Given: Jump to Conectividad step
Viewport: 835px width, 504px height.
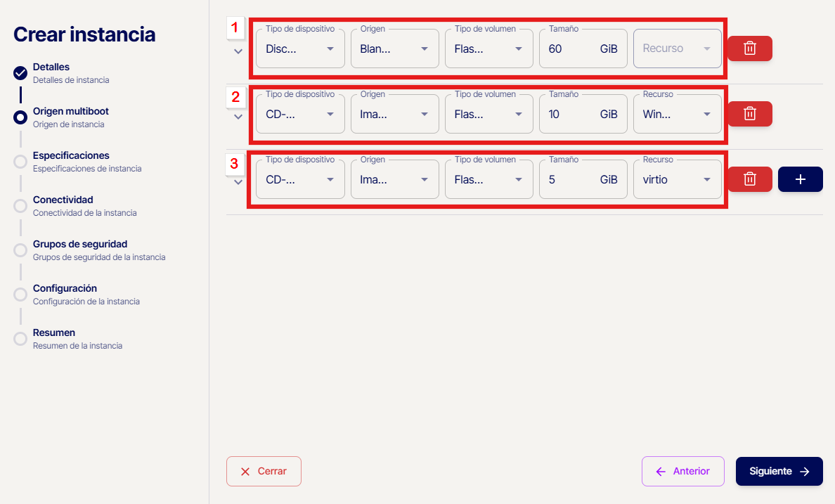Looking at the screenshot, I should point(63,200).
